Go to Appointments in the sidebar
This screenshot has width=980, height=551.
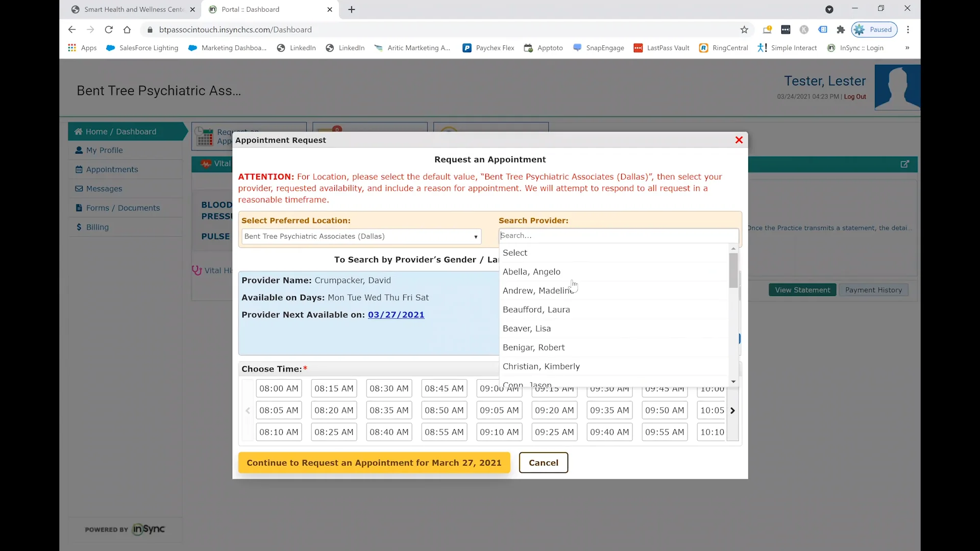[x=126, y=169]
